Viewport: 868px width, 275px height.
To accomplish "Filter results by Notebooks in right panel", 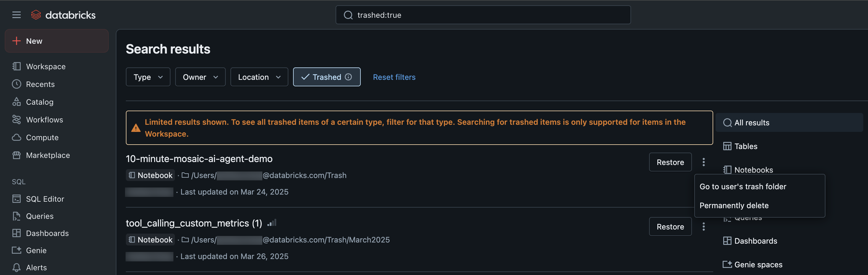I will pyautogui.click(x=754, y=170).
